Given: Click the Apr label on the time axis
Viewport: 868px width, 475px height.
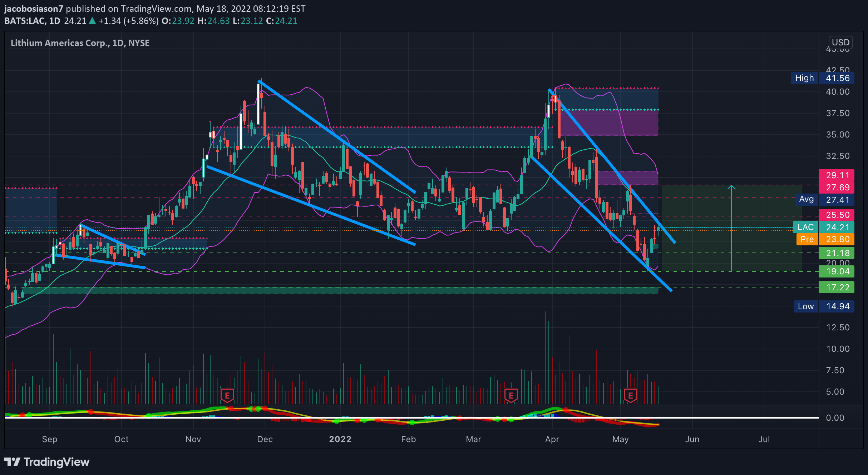Looking at the screenshot, I should pyautogui.click(x=552, y=439).
